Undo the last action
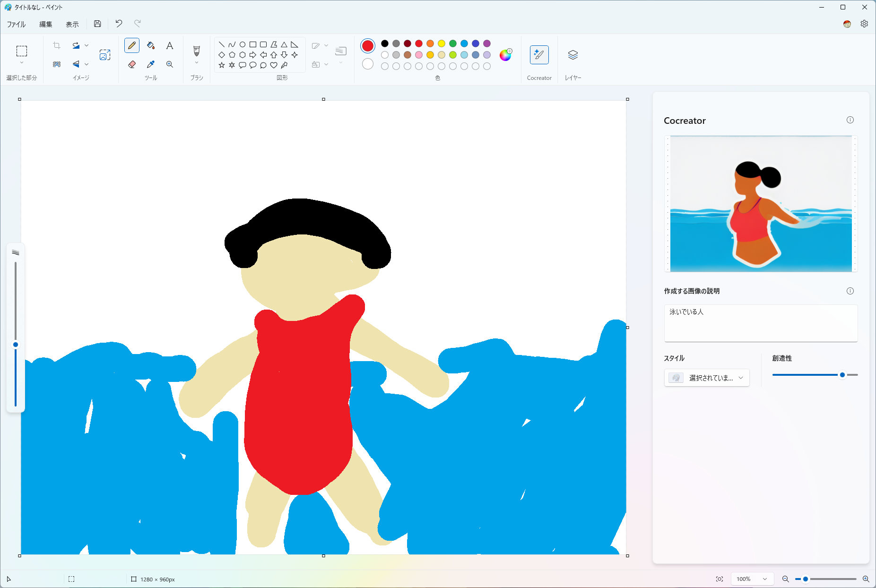Screen dimensions: 876x588 pos(118,24)
